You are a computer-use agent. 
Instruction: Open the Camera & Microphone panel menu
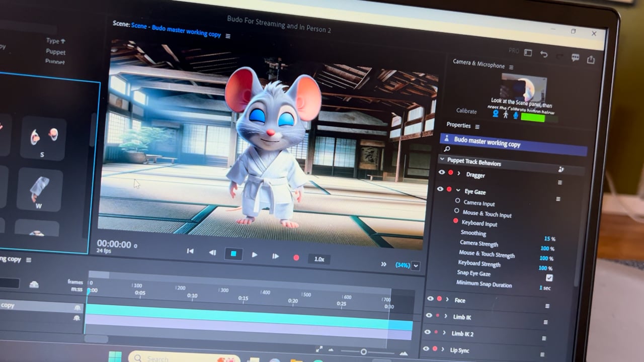pos(511,67)
